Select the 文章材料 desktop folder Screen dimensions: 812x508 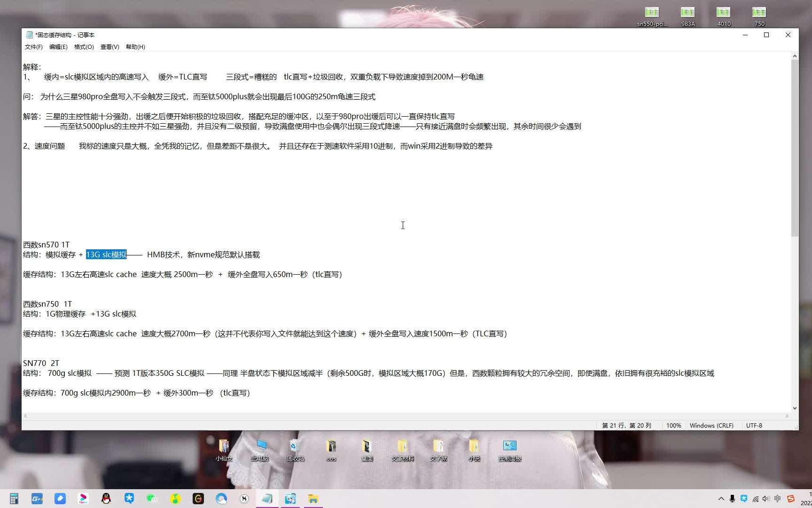(x=403, y=450)
